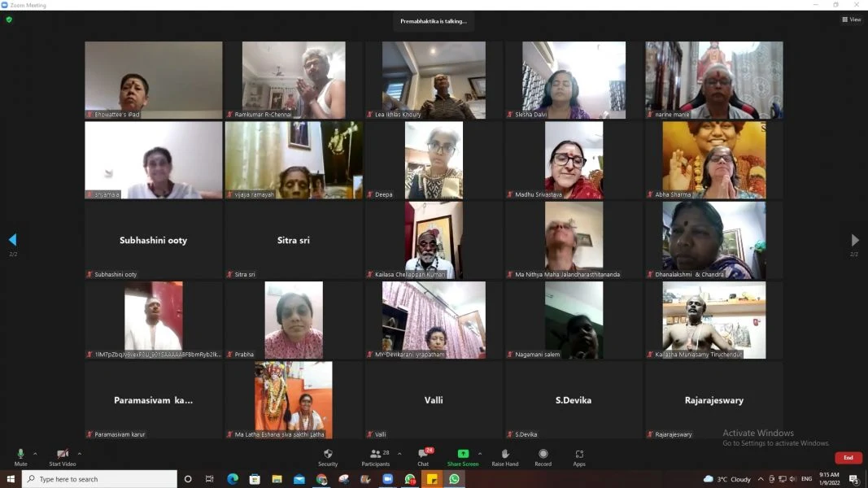Switch to Zoom icon on taskbar

387,478
